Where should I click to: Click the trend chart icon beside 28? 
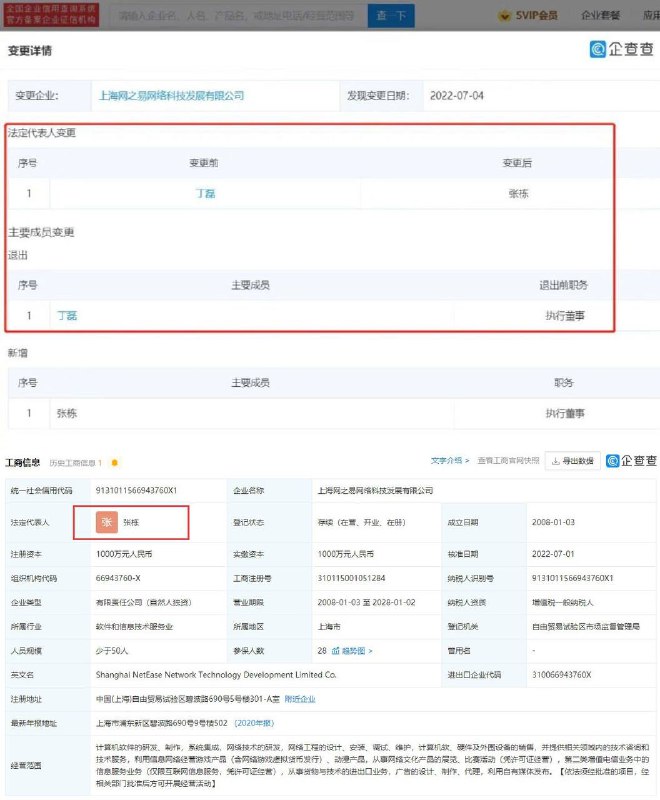coord(336,651)
